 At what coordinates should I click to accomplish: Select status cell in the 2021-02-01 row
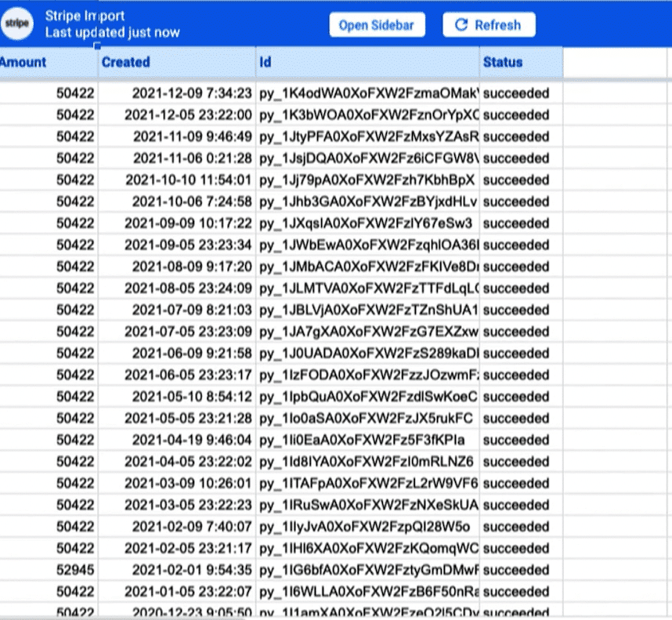(x=521, y=569)
